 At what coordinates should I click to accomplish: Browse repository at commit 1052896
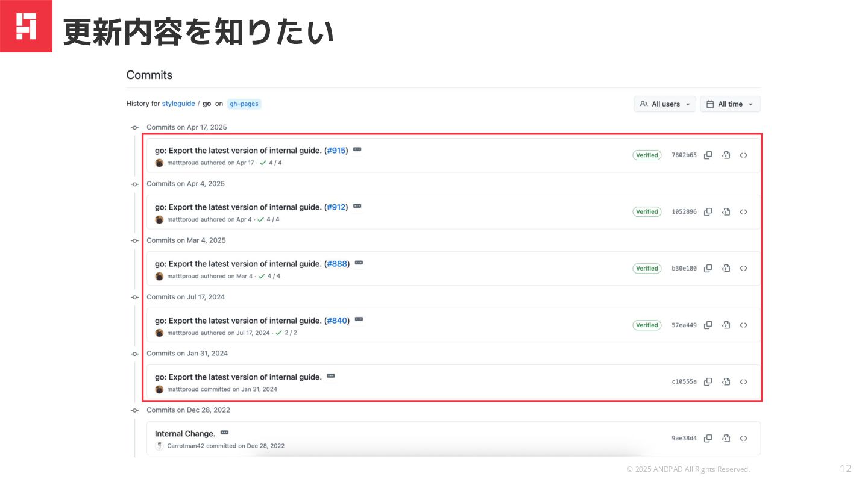click(x=743, y=212)
